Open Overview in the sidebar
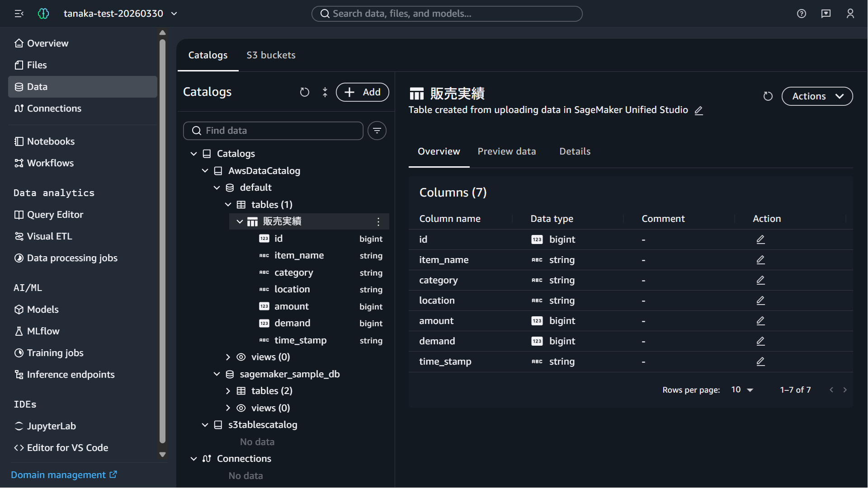The width and height of the screenshot is (868, 488). (x=83, y=43)
